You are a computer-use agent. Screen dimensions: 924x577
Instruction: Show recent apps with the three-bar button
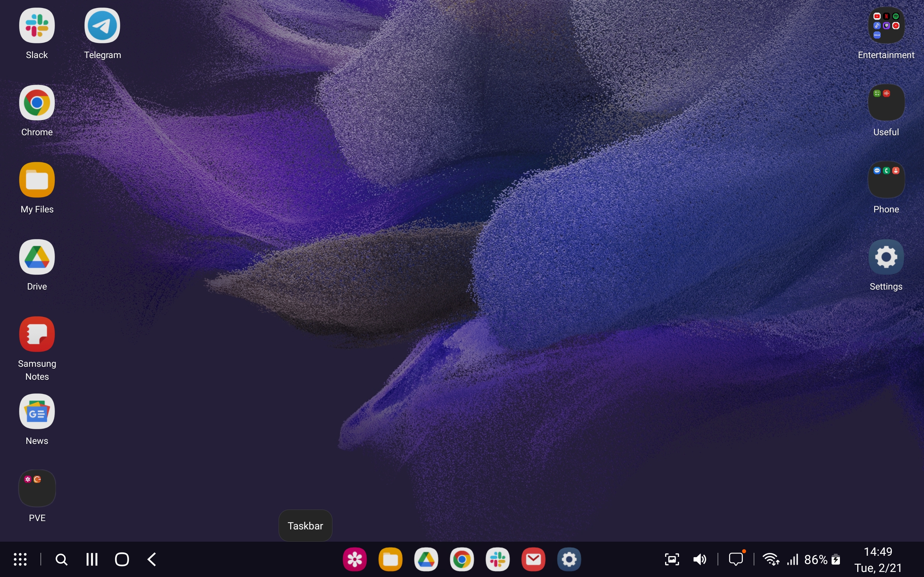tap(92, 559)
